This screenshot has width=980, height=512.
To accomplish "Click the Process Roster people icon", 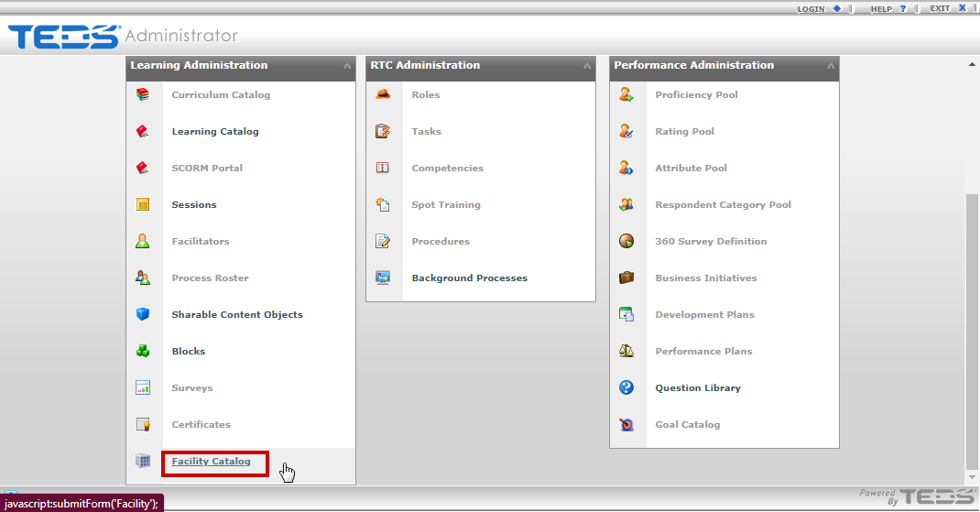I will [x=143, y=278].
